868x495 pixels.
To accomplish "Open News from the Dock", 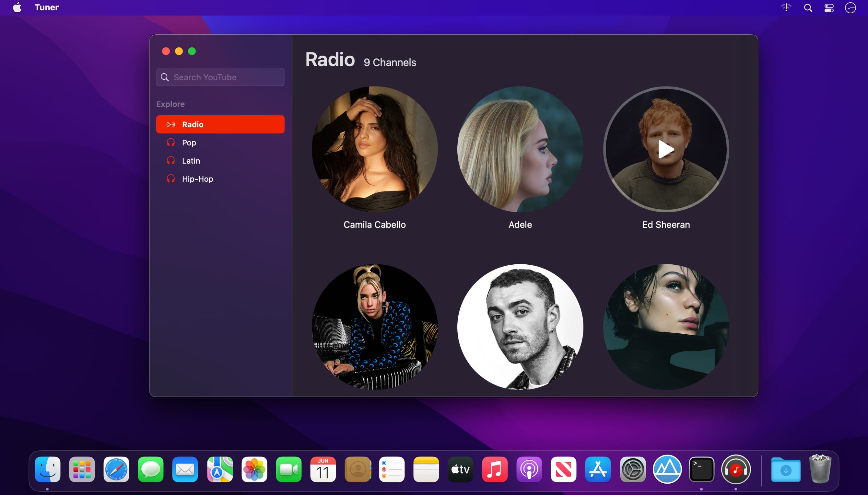I will pyautogui.click(x=564, y=469).
